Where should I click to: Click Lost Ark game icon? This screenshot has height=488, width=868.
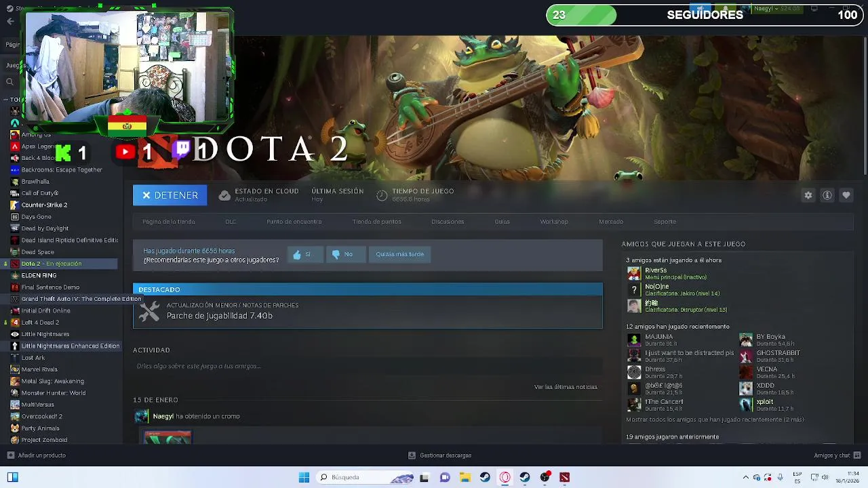[15, 357]
